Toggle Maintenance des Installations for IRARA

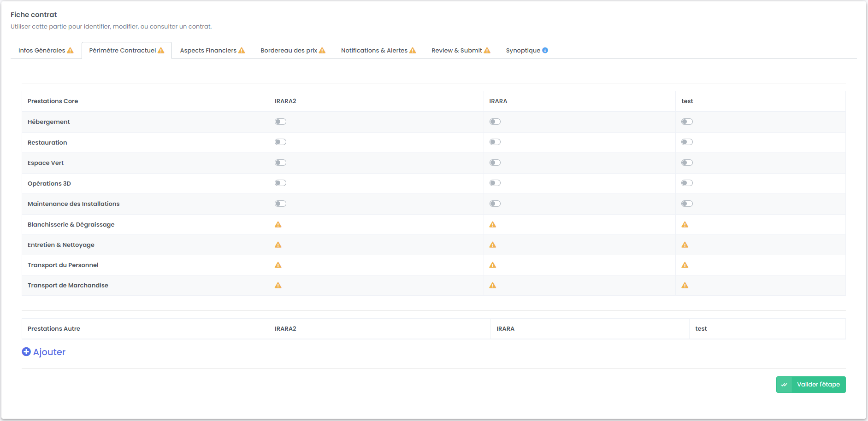point(495,204)
